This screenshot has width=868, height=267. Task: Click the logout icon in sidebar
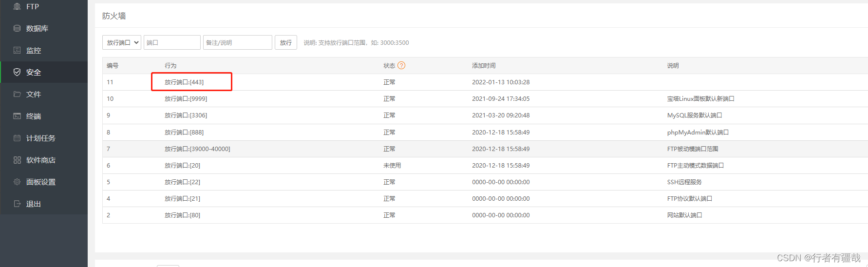pyautogui.click(x=17, y=204)
